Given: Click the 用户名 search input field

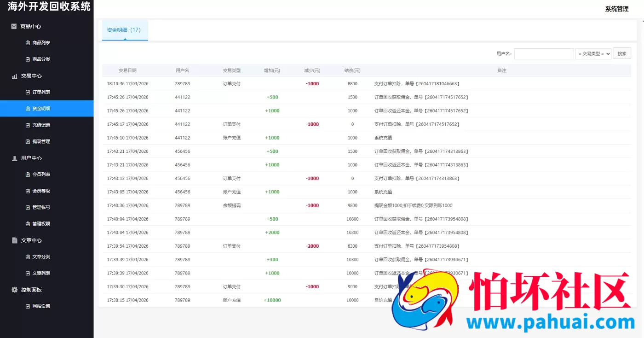Looking at the screenshot, I should (544, 54).
